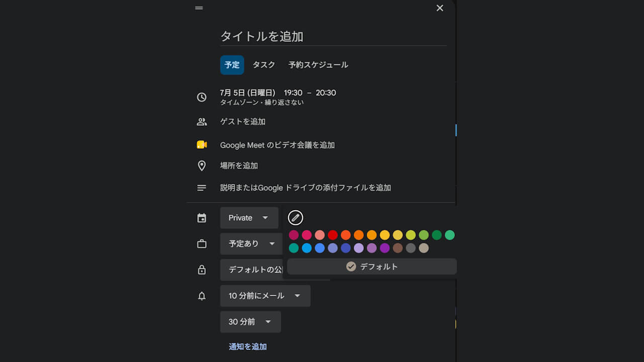Open the Private calendar dropdown

click(249, 218)
